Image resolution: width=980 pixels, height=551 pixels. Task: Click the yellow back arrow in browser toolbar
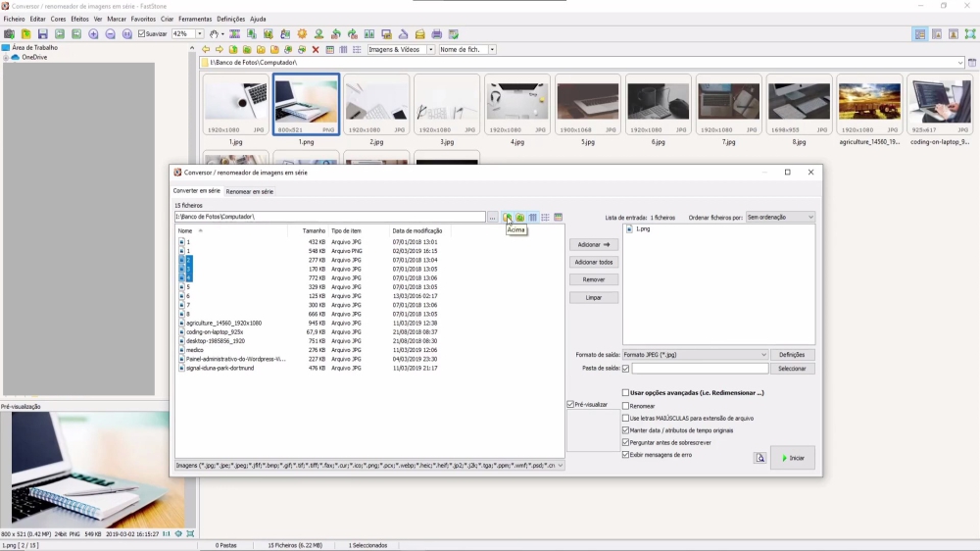206,49
